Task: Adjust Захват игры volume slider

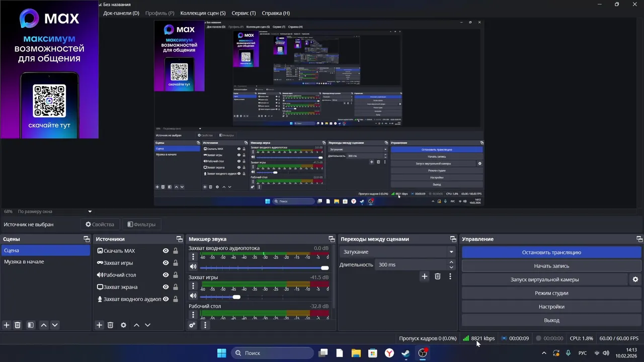Action: (263, 297)
